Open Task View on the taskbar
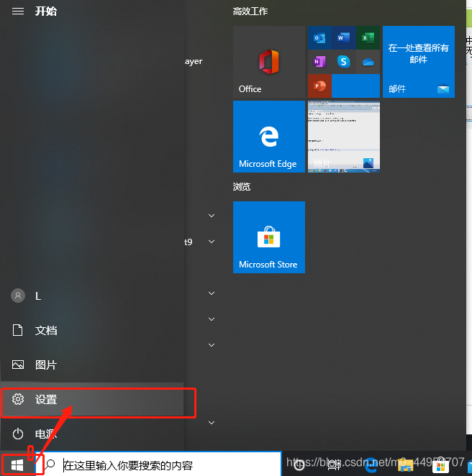472x476 pixels. click(334, 464)
